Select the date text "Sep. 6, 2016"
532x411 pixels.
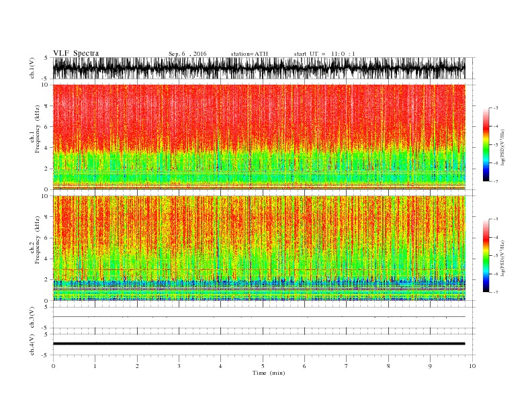[x=187, y=54]
